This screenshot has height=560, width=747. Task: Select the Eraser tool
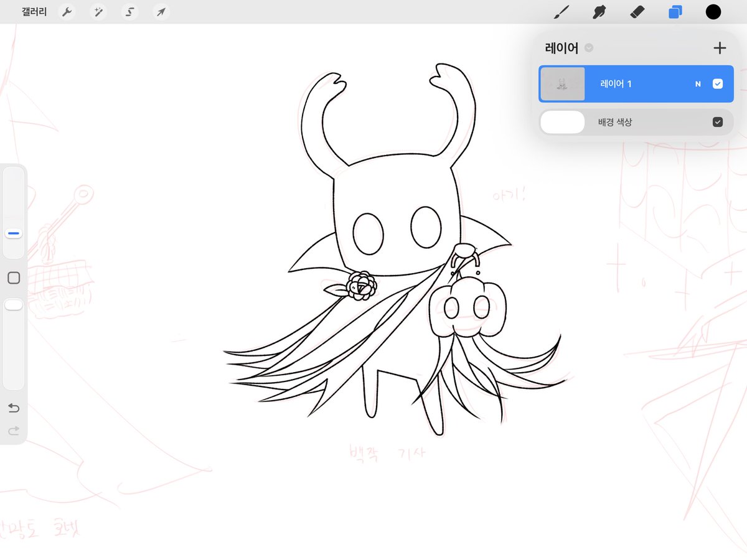click(x=637, y=12)
